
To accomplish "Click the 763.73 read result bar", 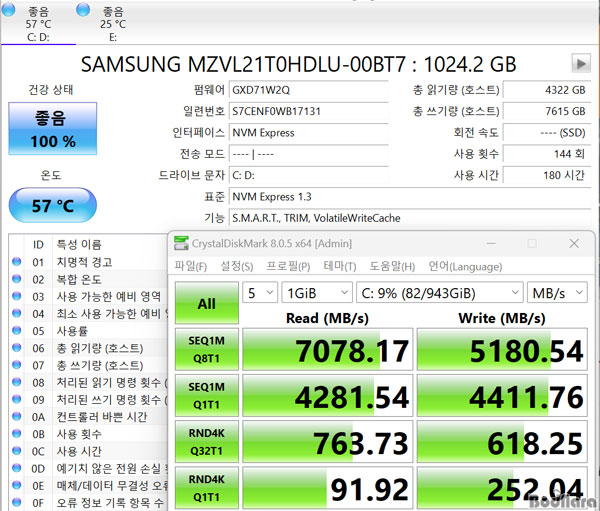I will (328, 442).
